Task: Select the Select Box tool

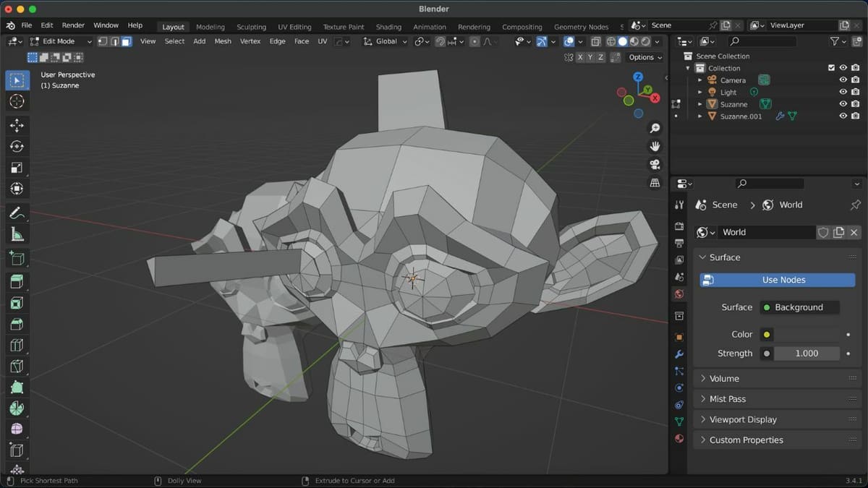Action: click(x=17, y=80)
